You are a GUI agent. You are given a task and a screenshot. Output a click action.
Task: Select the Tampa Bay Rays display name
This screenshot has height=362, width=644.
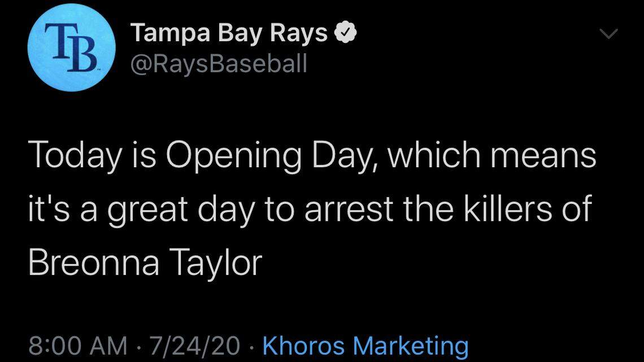[x=228, y=31]
